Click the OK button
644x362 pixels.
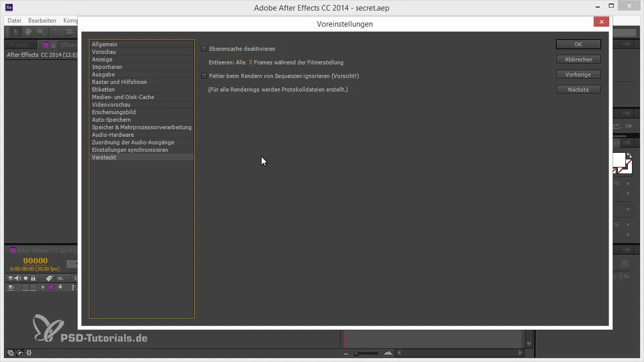pos(578,44)
